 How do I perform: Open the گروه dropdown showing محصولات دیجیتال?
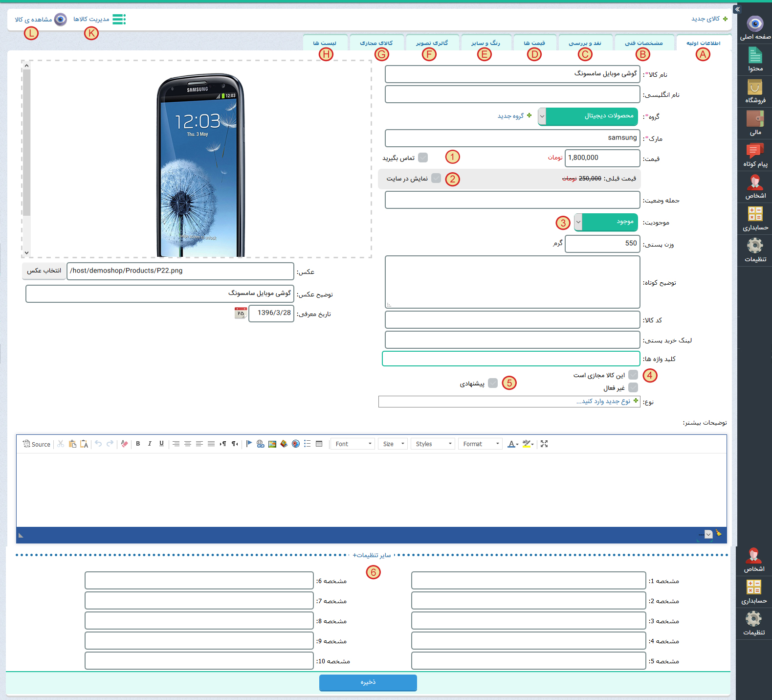point(588,116)
